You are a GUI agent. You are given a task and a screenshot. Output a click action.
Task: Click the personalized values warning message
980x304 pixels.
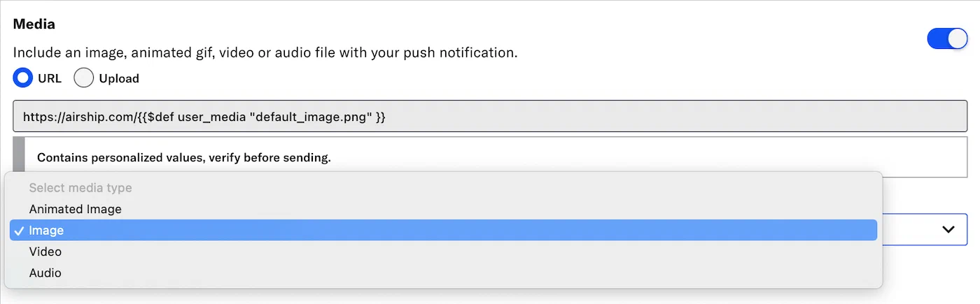click(x=183, y=158)
